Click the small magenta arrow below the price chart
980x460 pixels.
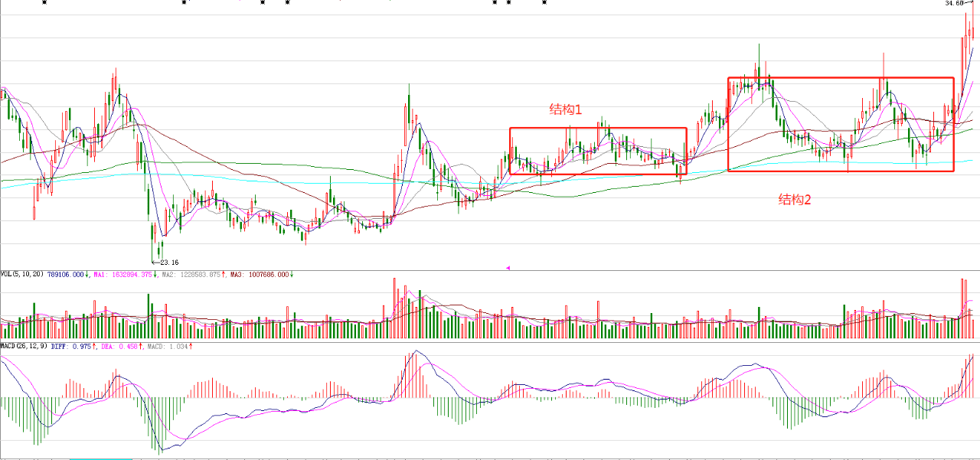click(508, 268)
